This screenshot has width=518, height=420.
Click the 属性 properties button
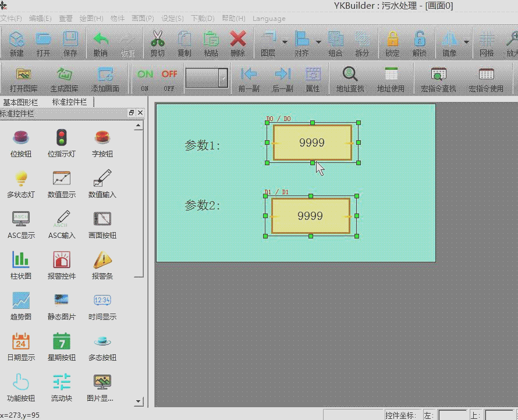[x=313, y=74]
